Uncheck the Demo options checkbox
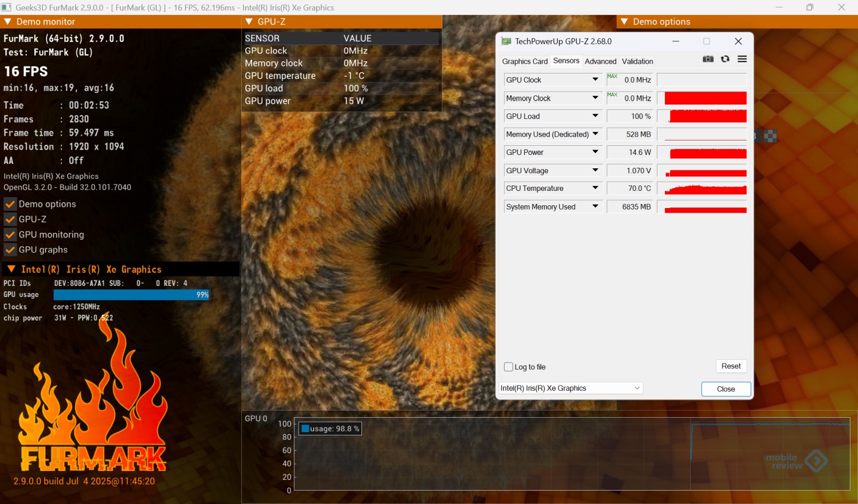This screenshot has width=858, height=504. tap(10, 204)
